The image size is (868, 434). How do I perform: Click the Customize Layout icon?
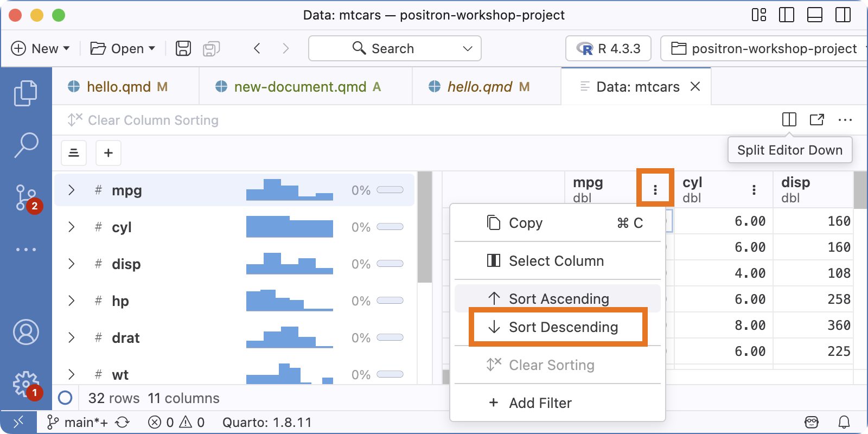tap(759, 15)
